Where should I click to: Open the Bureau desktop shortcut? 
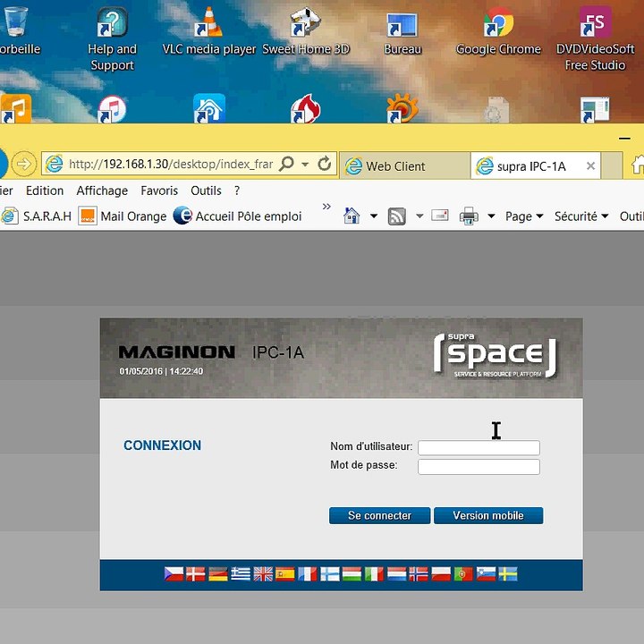402,33
